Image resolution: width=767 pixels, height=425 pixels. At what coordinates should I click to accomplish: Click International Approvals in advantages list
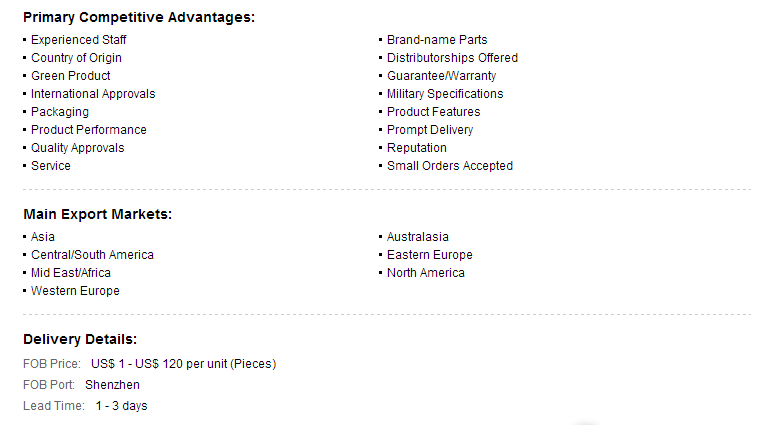[93, 94]
